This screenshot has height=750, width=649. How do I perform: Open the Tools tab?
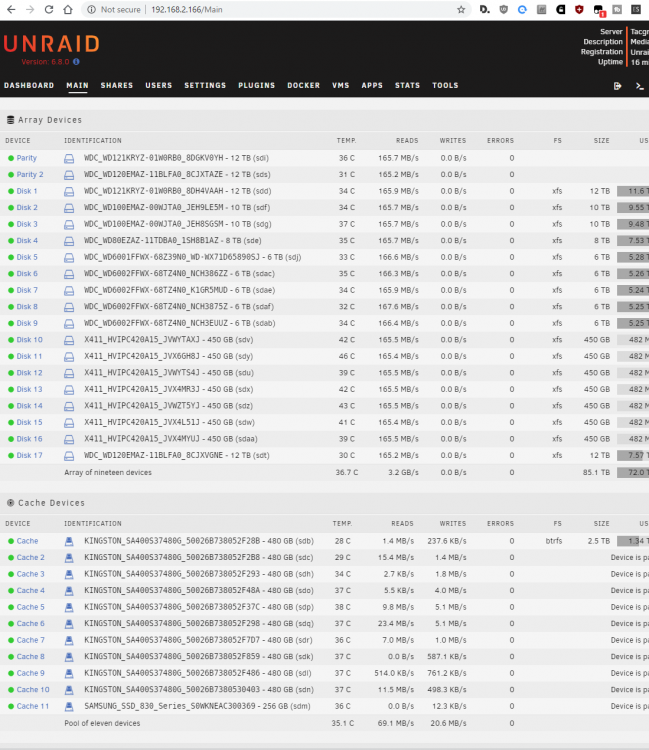point(445,86)
